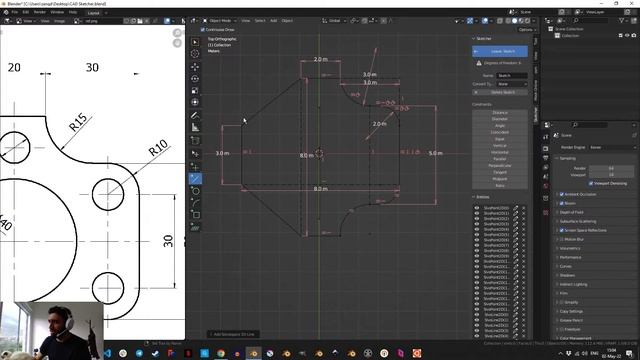Activate the highlighted sketcher Add Line tool
Viewport: 640px width, 360px height.
pyautogui.click(x=195, y=178)
